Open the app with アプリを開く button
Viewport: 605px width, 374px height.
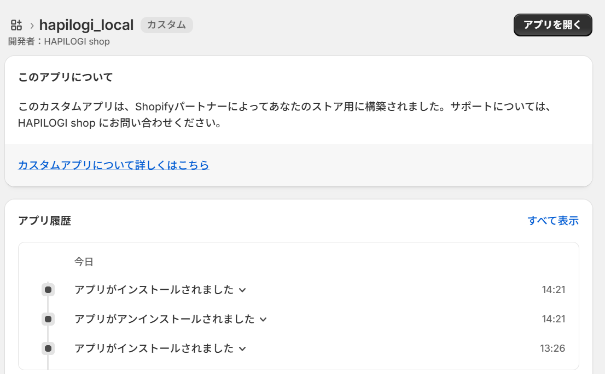tap(553, 25)
